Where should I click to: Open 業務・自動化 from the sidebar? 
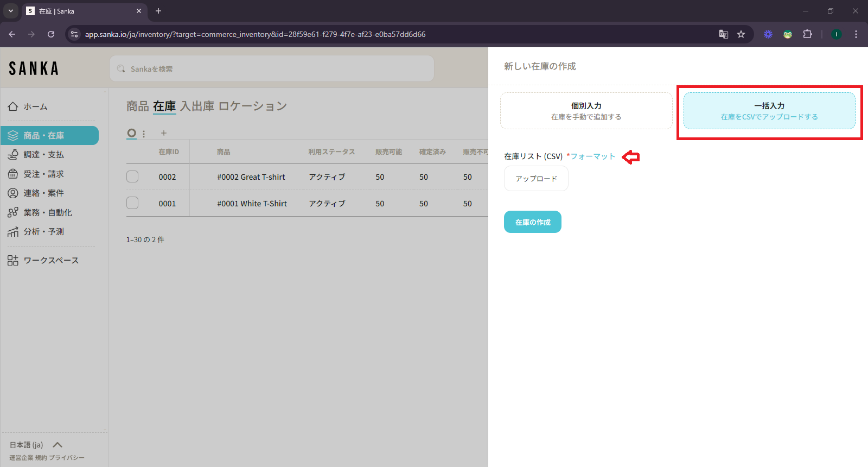(x=47, y=212)
